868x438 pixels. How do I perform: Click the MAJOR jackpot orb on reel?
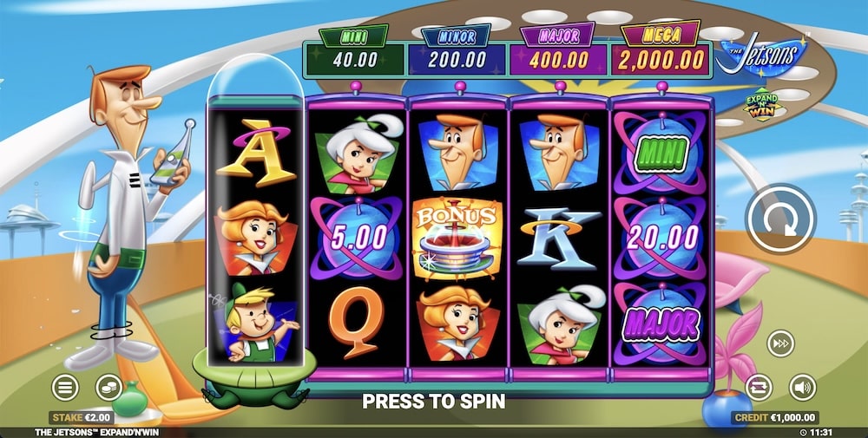[x=661, y=324]
